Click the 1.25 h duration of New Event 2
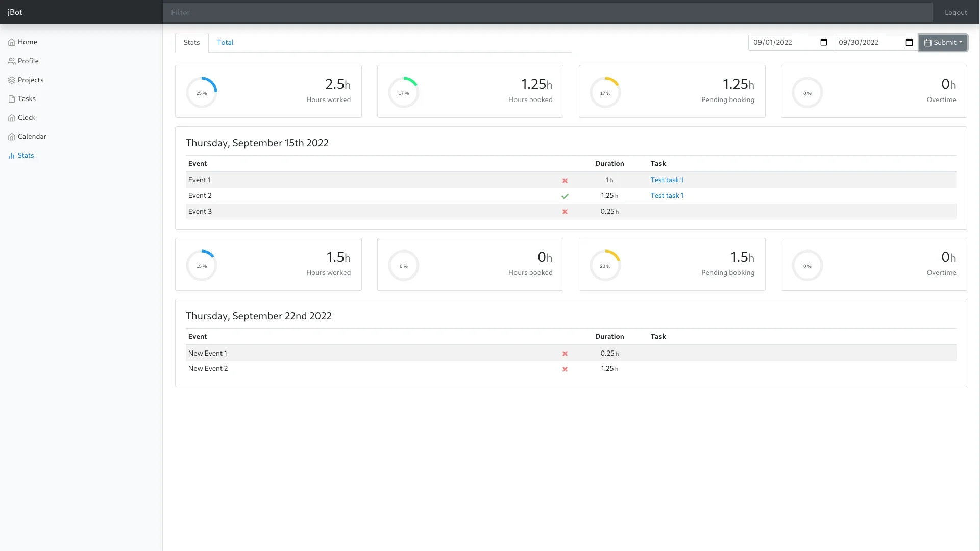Viewport: 980px width, 551px height. point(609,368)
